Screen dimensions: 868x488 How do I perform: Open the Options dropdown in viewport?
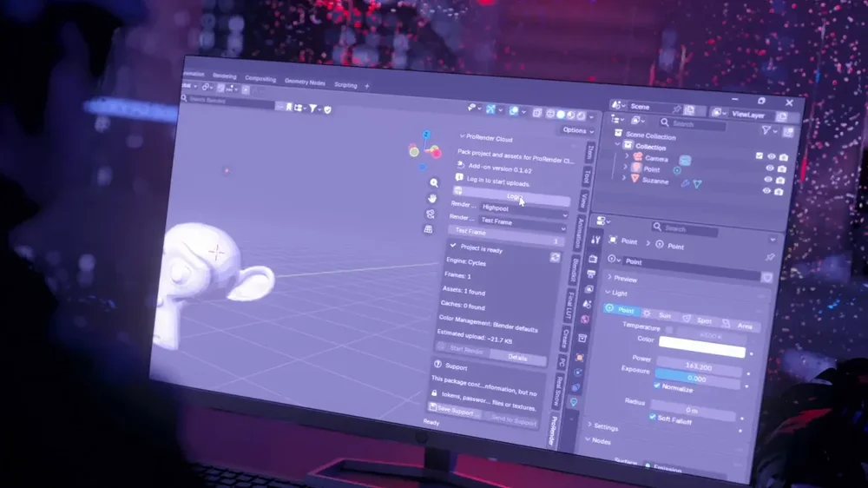tap(578, 131)
